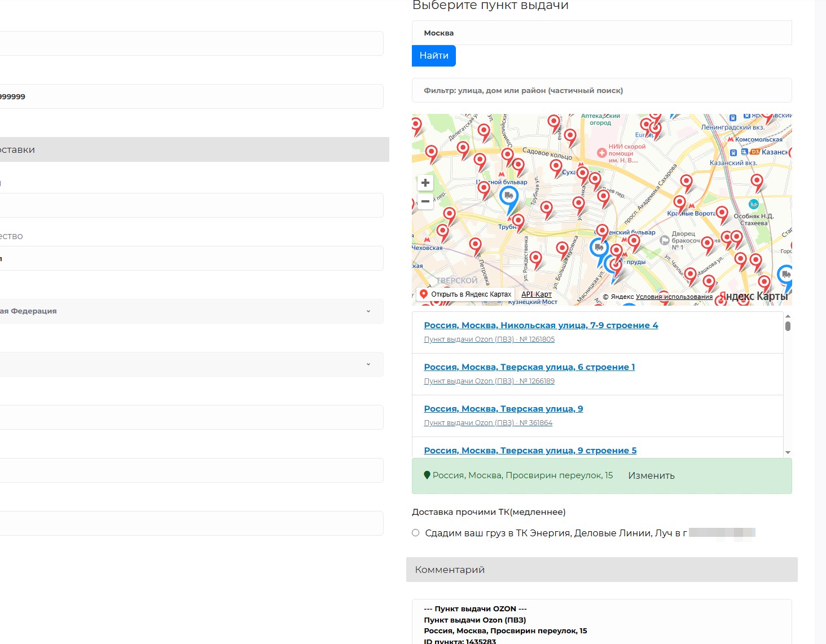Zoom out on the Yandex map
The width and height of the screenshot is (826, 644).
pos(425,201)
